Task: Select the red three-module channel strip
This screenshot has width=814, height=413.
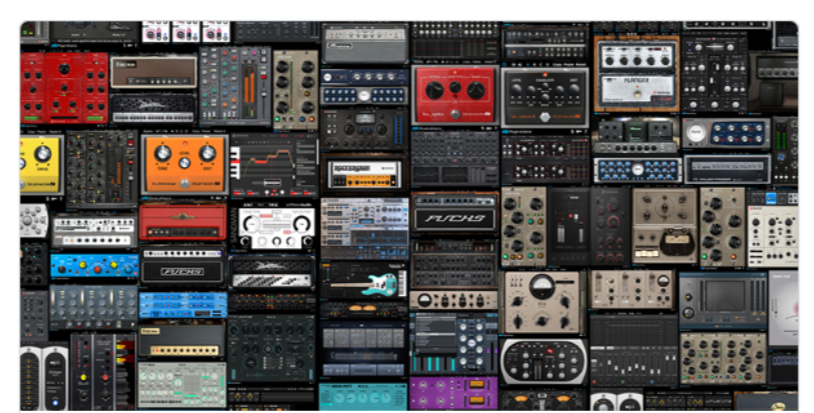Action: [x=64, y=88]
